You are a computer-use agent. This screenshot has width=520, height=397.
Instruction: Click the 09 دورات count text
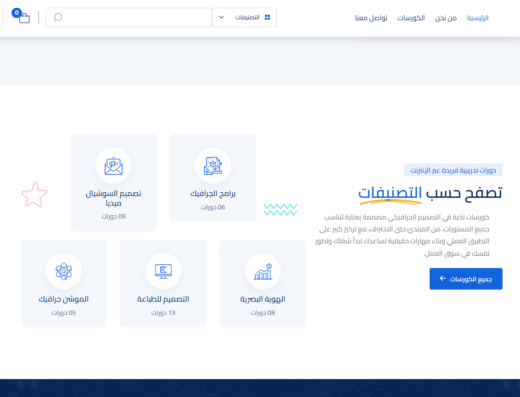tap(113, 217)
